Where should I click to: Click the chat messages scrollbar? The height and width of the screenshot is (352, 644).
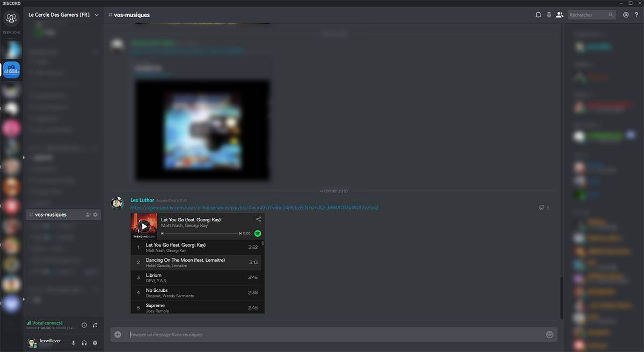(561, 297)
